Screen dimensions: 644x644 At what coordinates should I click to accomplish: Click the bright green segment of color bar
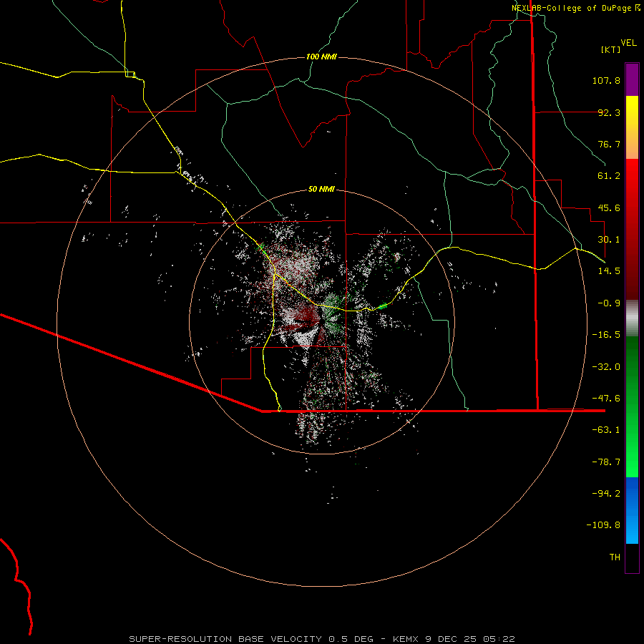point(632,406)
